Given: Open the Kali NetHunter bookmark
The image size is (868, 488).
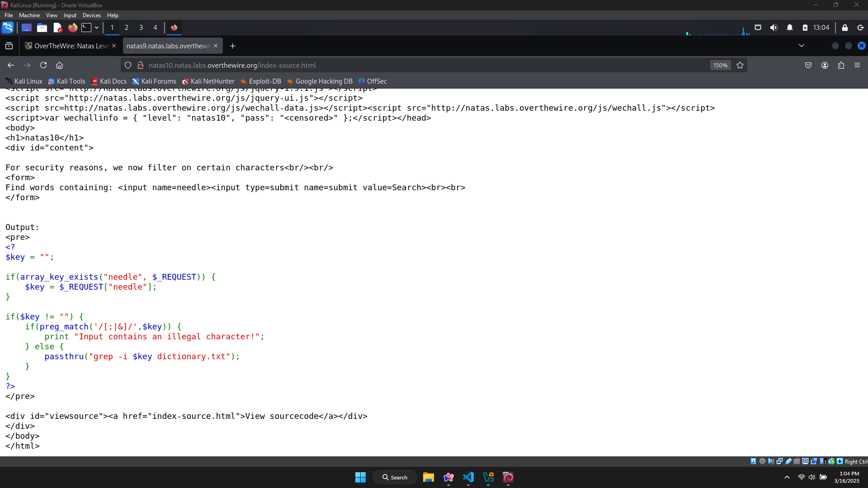Looking at the screenshot, I should click(208, 81).
